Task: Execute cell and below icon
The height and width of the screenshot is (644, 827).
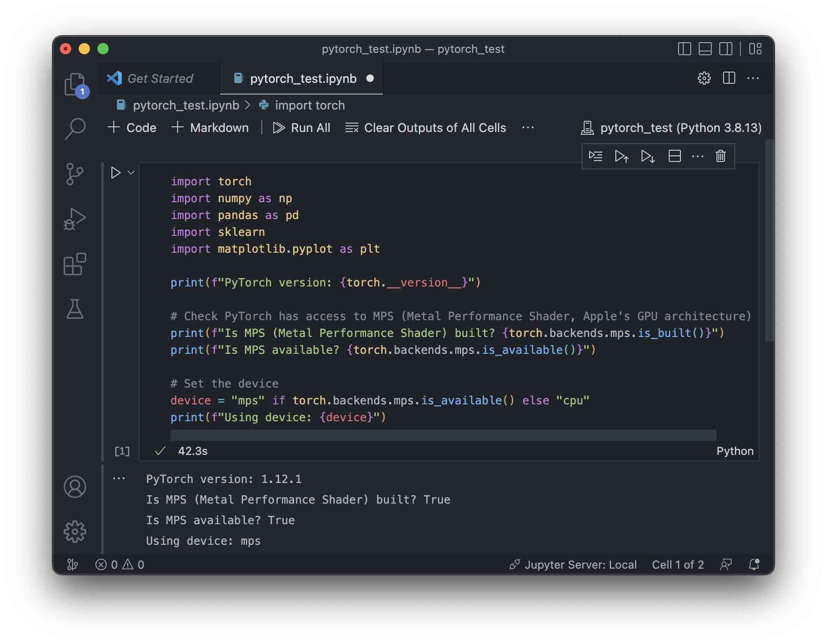Action: [648, 156]
